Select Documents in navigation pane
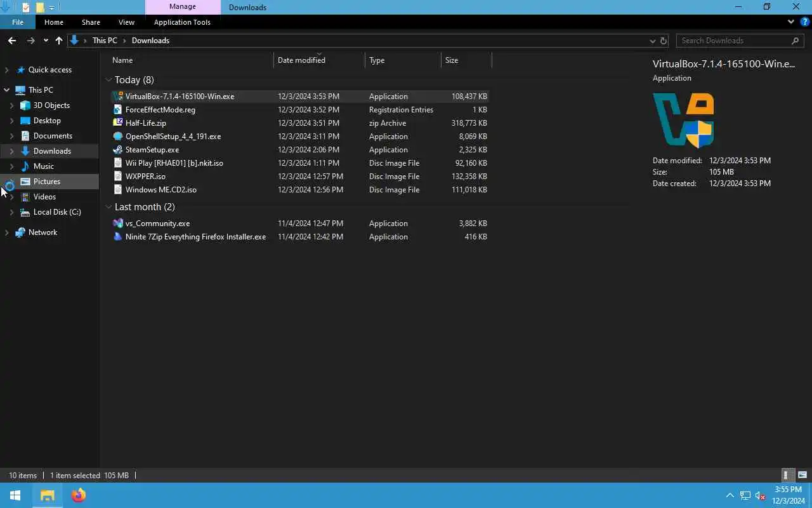The height and width of the screenshot is (508, 812). [53, 136]
